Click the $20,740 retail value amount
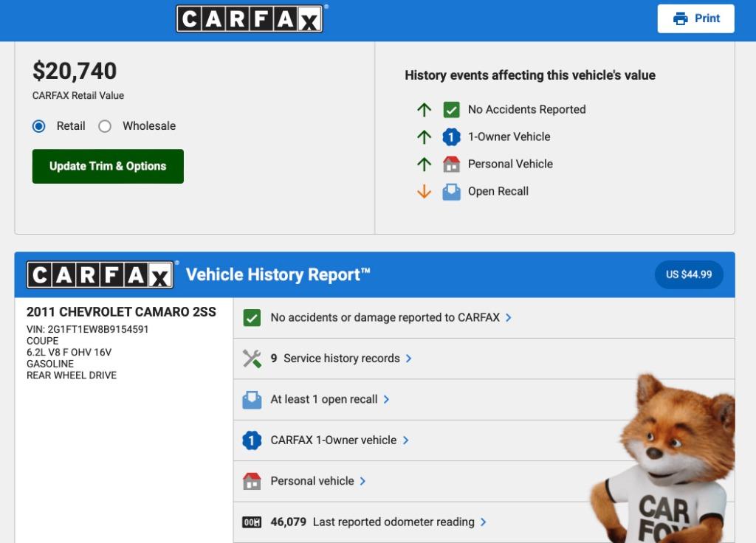The image size is (756, 543). click(x=75, y=71)
